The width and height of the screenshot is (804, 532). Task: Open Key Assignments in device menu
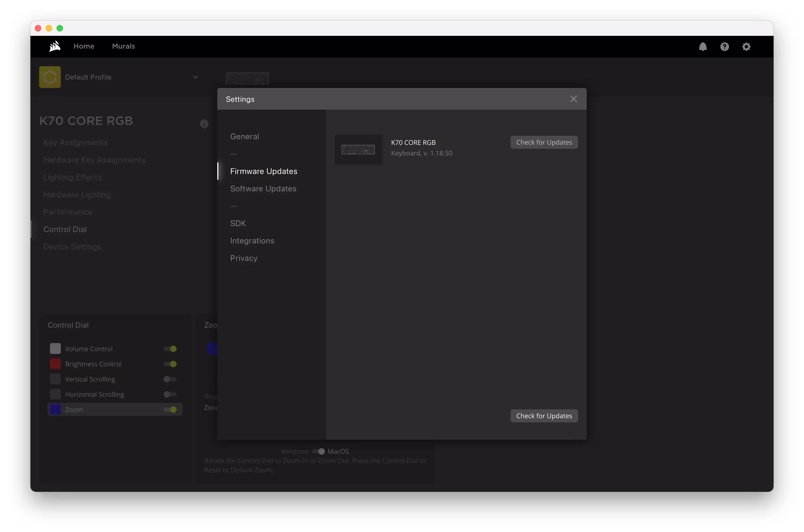pos(76,142)
